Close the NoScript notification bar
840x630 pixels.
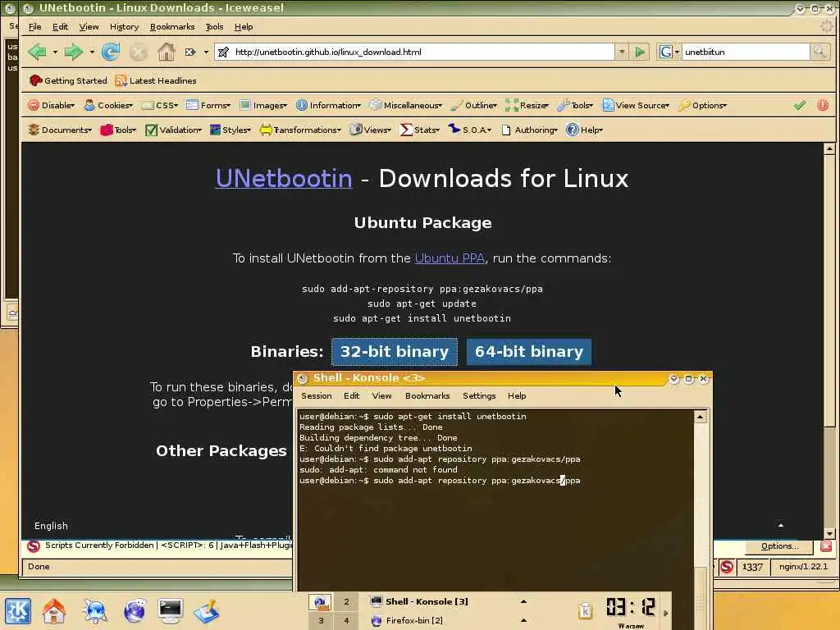point(825,546)
